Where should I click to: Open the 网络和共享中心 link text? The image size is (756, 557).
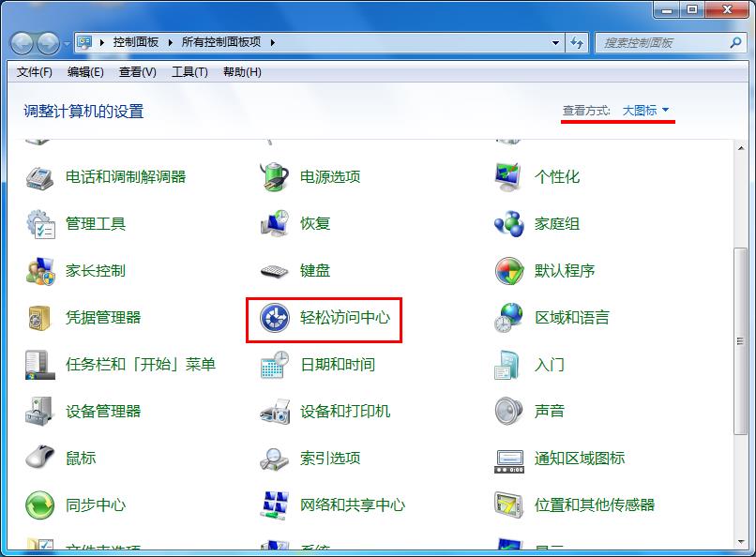(x=353, y=505)
